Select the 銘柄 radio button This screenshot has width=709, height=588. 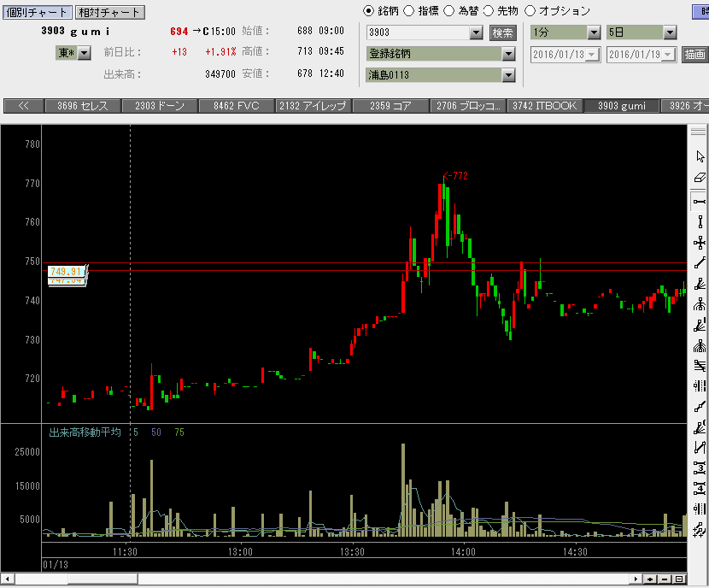pyautogui.click(x=368, y=11)
